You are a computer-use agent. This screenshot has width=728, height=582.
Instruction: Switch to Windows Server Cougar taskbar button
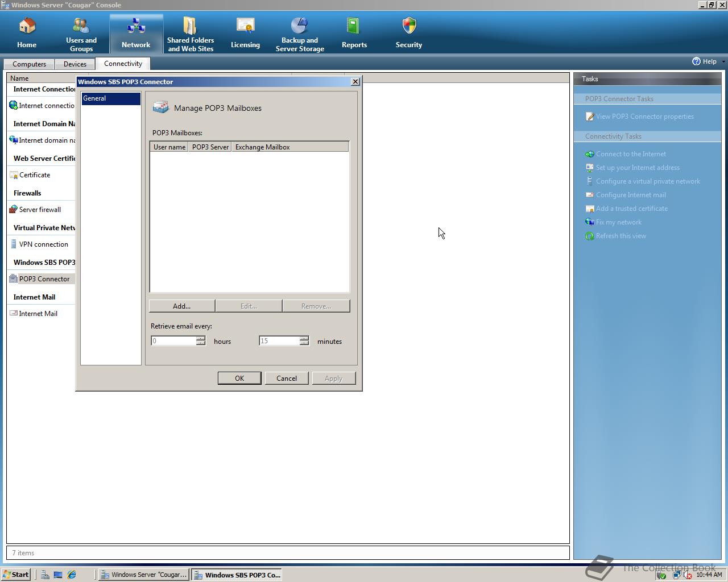[143, 575]
